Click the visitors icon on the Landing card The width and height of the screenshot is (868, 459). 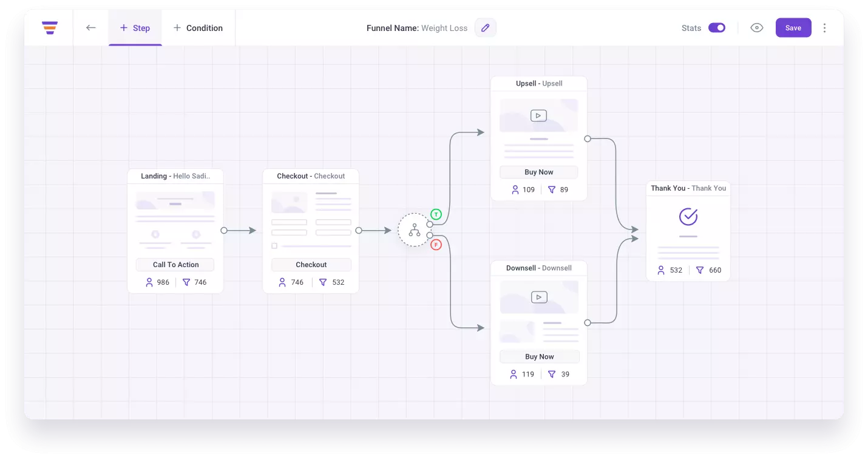(x=149, y=282)
